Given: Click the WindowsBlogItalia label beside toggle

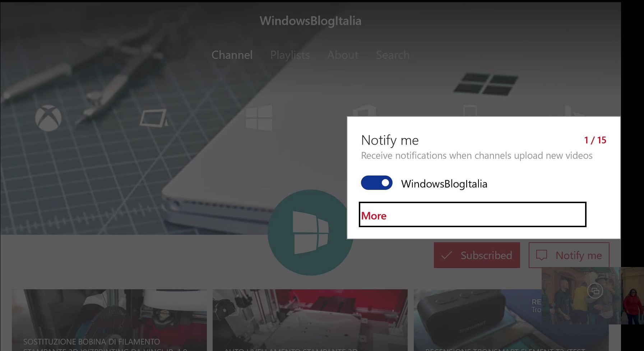Looking at the screenshot, I should pos(444,184).
